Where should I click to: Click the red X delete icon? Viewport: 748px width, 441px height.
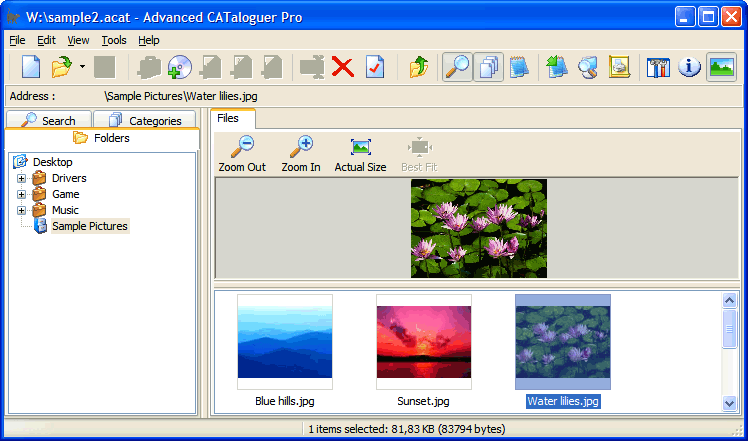343,67
